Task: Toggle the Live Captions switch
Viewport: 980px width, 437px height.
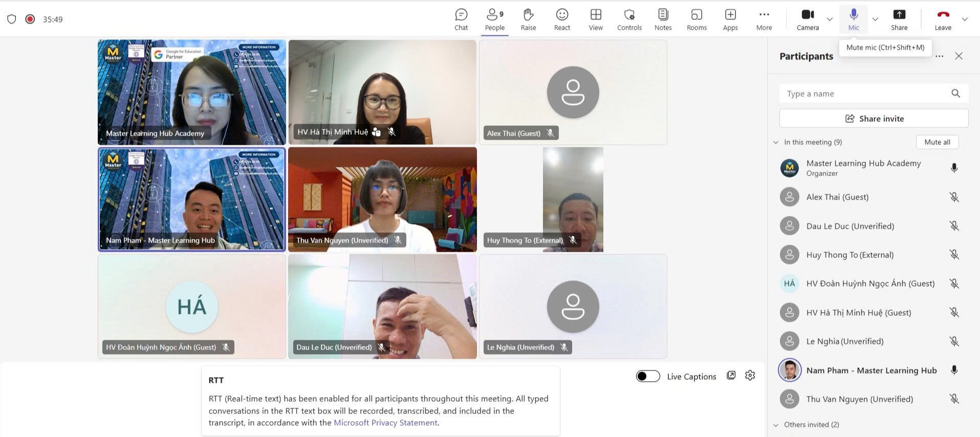Action: 648,377
